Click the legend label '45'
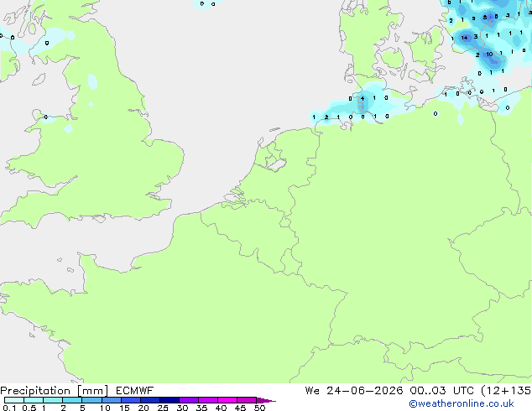532x411 pixels. (241, 408)
